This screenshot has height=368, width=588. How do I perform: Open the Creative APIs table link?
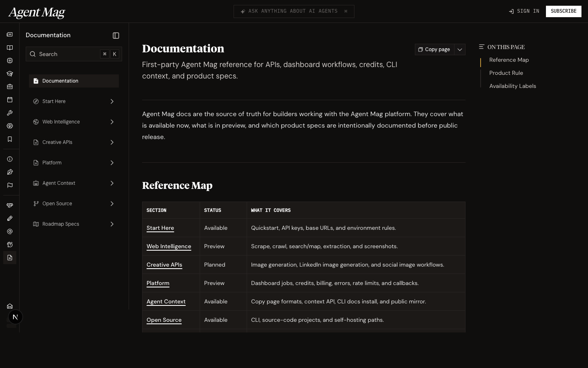[164, 265]
